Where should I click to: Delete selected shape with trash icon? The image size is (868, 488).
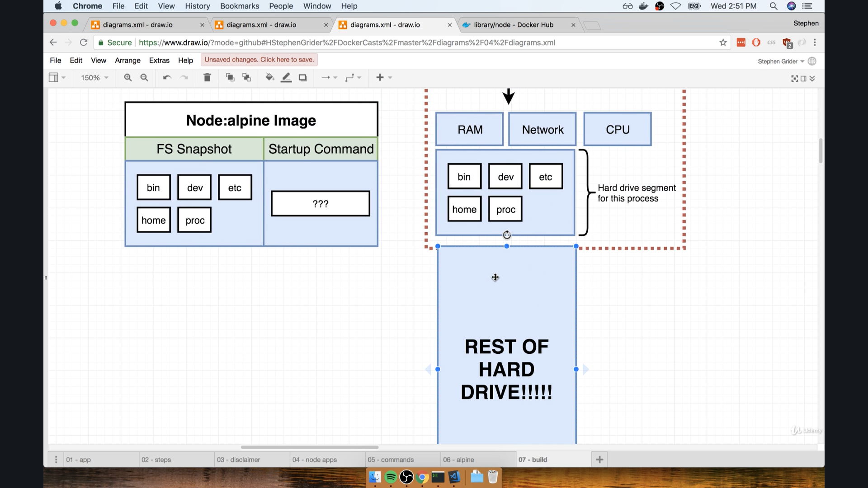pyautogui.click(x=207, y=78)
